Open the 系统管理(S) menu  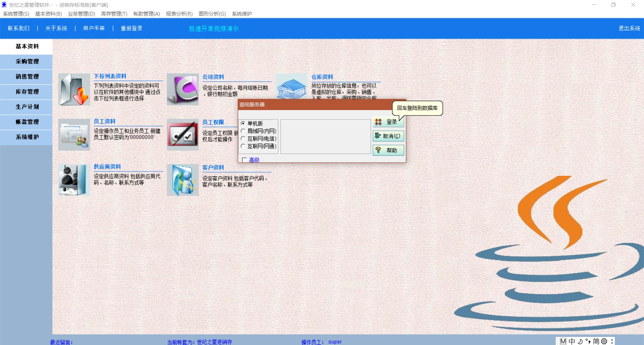click(16, 14)
